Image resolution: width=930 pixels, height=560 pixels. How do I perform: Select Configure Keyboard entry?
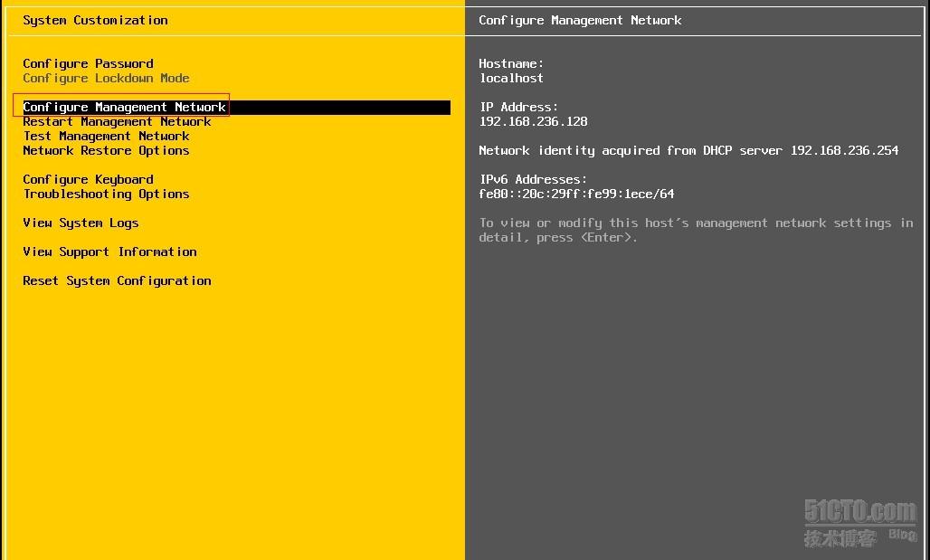tap(88, 179)
